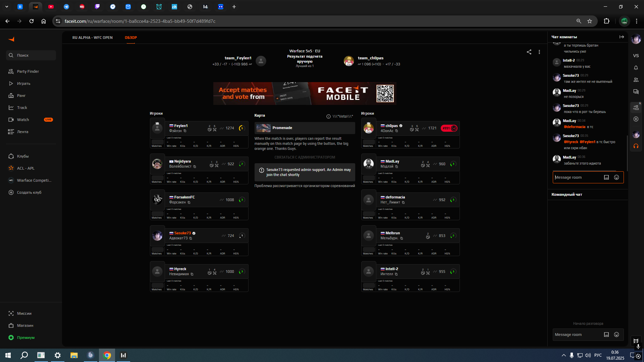The image size is (644, 362).
Task: Open the FACEIT home logo
Action: pyautogui.click(x=11, y=39)
